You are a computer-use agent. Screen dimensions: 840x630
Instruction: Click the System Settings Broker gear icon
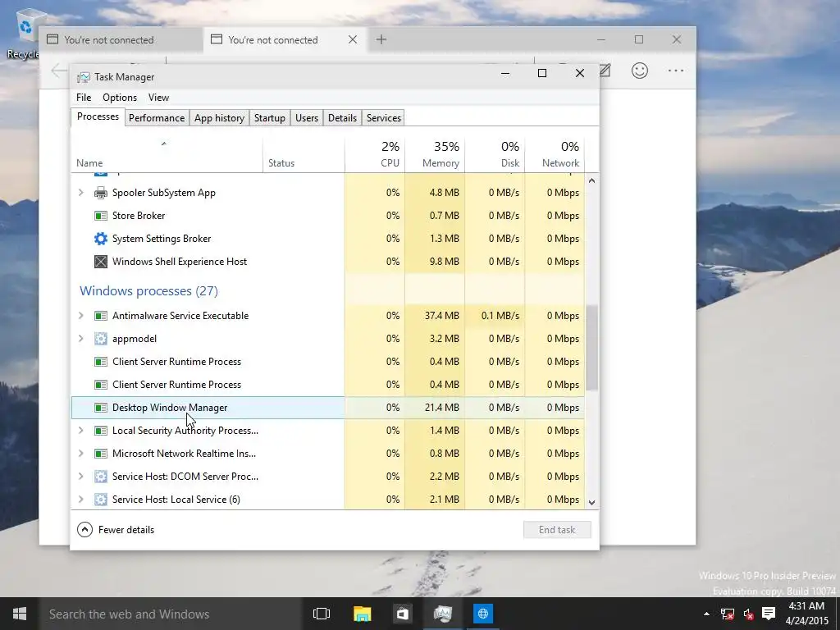[101, 239]
